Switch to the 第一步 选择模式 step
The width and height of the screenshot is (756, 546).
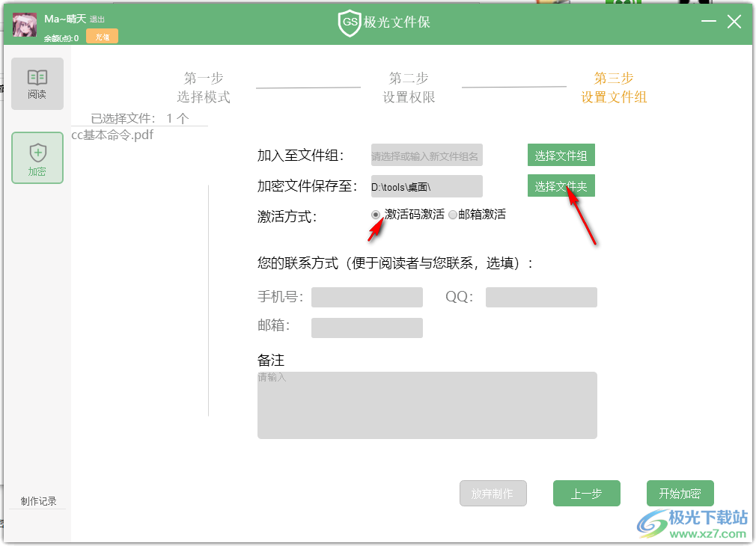tap(206, 88)
